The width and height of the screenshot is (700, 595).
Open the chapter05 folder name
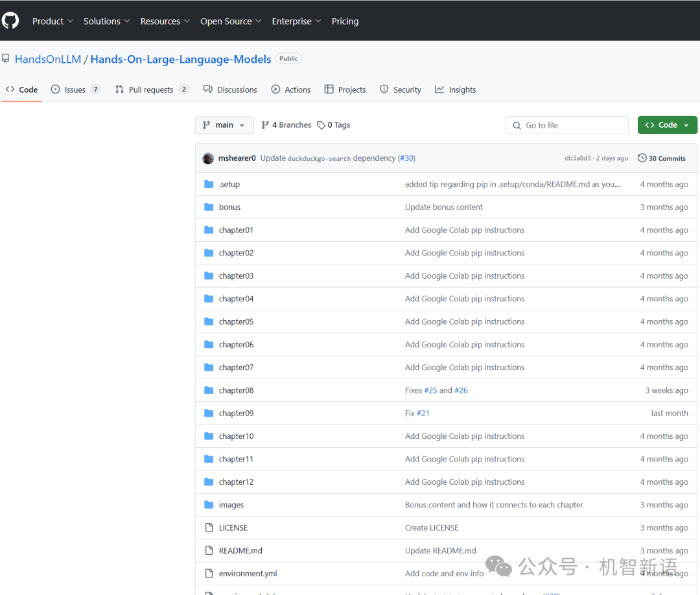pos(236,321)
